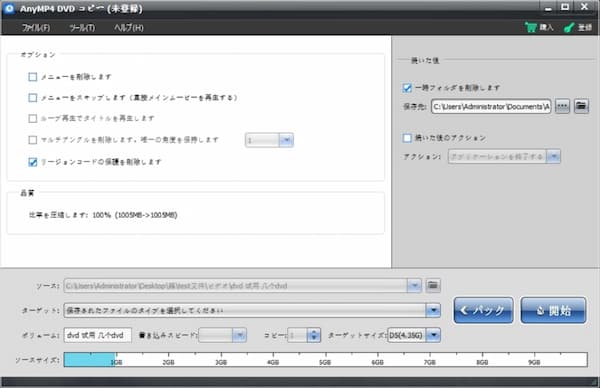The width and height of the screenshot is (600, 388).
Task: Open temp folder with the folder icon
Action: pyautogui.click(x=581, y=106)
